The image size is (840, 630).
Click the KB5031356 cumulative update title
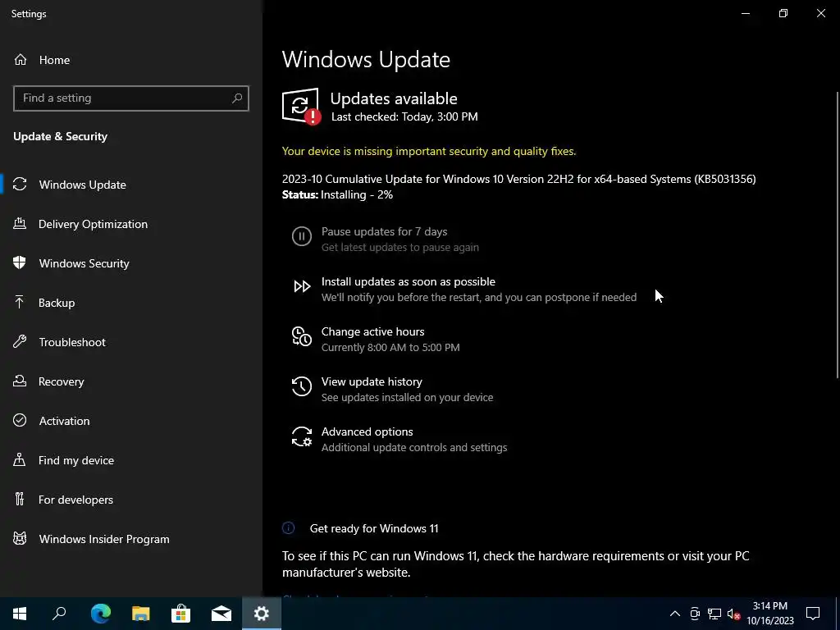(518, 178)
